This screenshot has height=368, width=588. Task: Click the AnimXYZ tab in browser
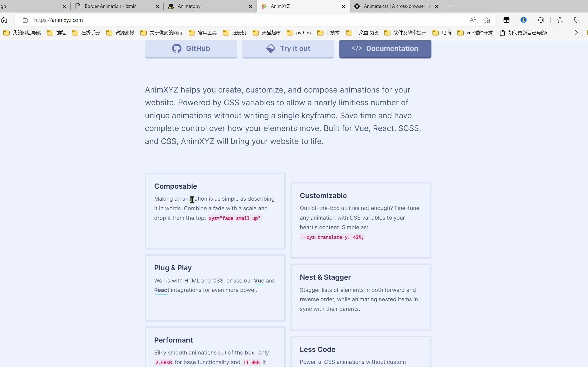(x=303, y=6)
